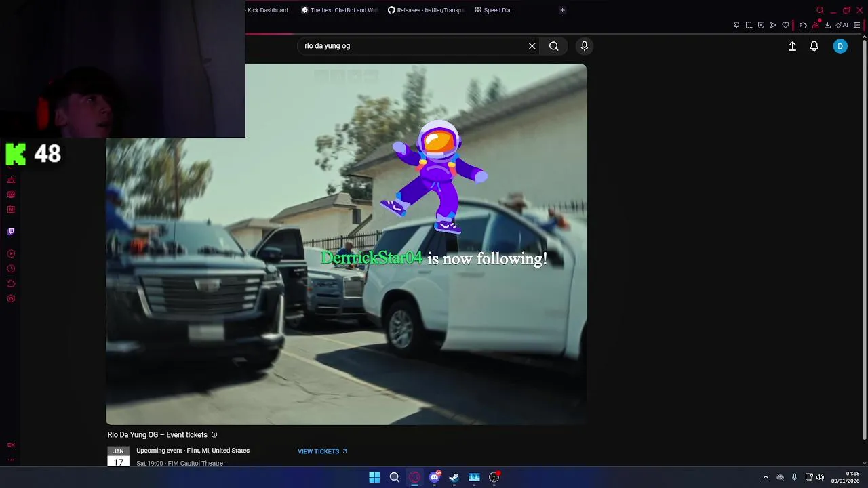Viewport: 868px width, 488px height.
Task: Add page to bookmarks with heart icon
Action: pyautogui.click(x=785, y=25)
